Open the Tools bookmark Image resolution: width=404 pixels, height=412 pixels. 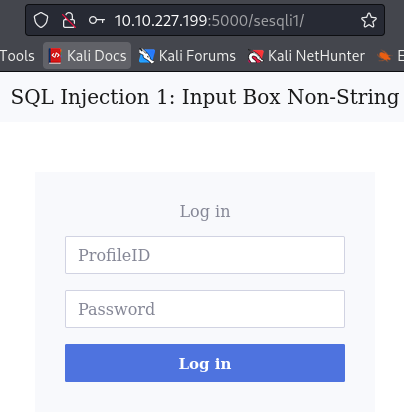tap(17, 56)
